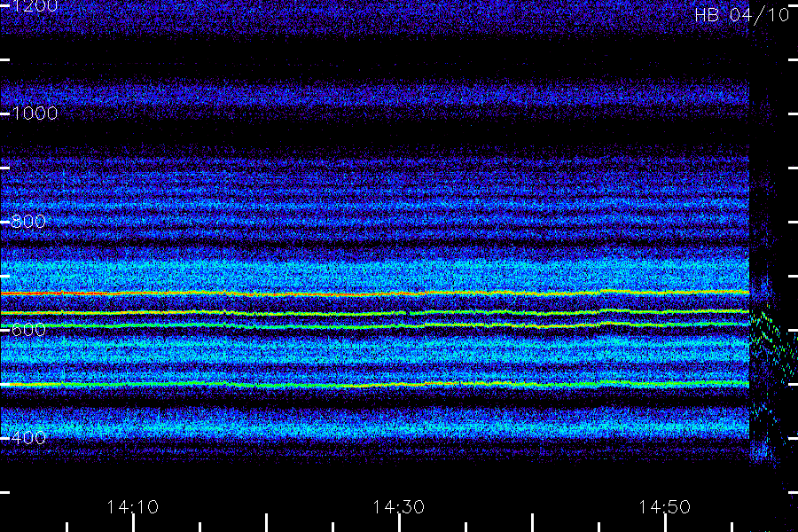Click the 1200 frequency axis label

(35, 6)
